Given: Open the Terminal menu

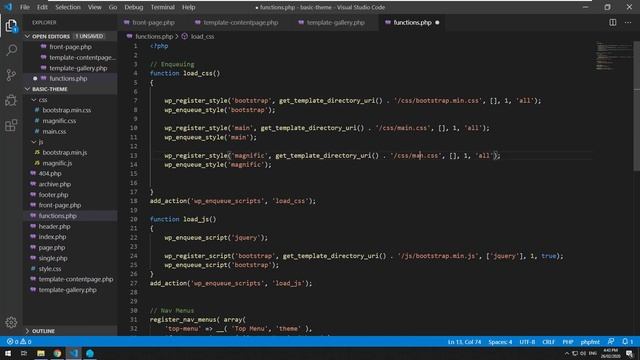Looking at the screenshot, I should [x=162, y=7].
